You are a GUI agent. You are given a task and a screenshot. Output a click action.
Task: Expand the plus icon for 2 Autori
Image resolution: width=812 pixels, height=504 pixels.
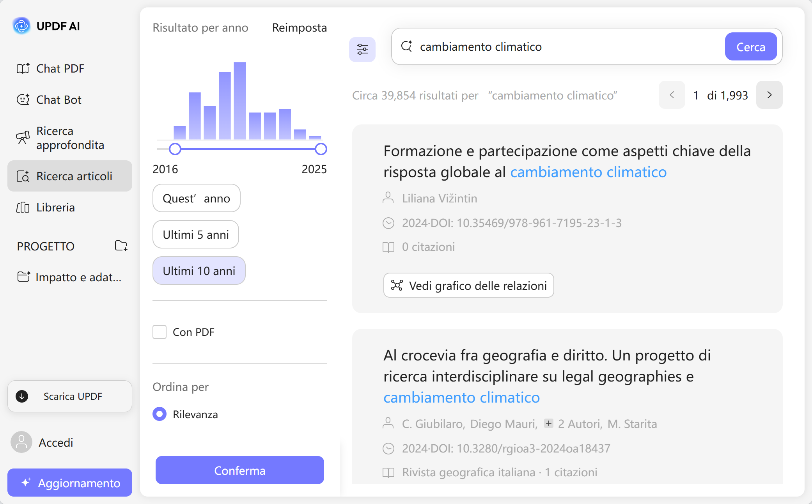[548, 424]
